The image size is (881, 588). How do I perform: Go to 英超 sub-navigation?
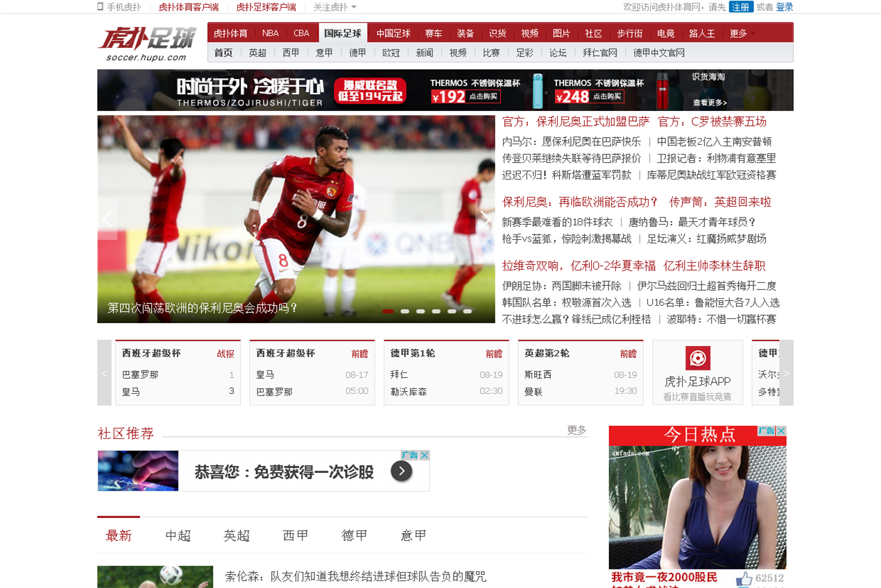(x=257, y=53)
